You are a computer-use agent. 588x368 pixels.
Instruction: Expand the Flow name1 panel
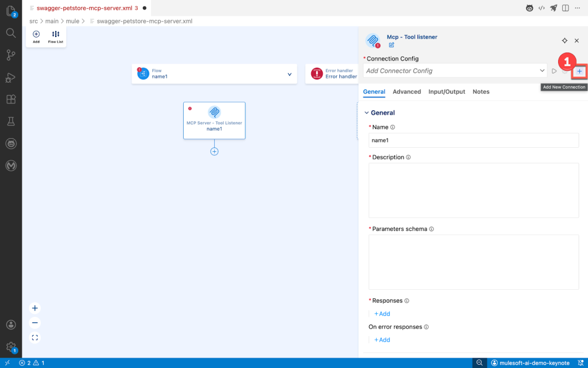coord(288,74)
